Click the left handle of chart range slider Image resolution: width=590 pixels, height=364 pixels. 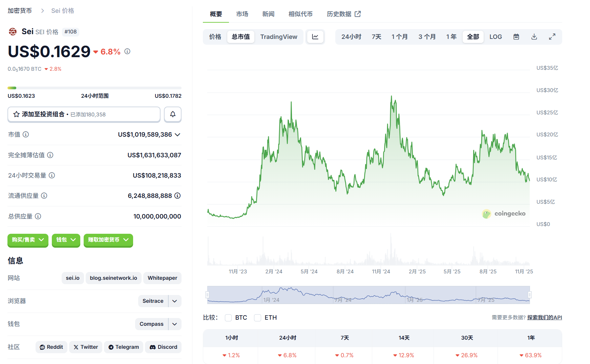tap(207, 295)
